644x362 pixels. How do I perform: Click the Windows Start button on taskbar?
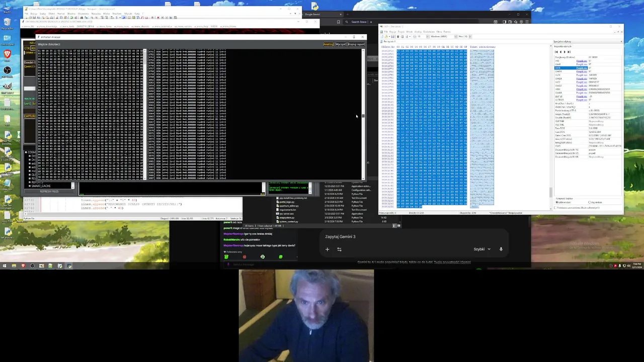pyautogui.click(x=5, y=266)
